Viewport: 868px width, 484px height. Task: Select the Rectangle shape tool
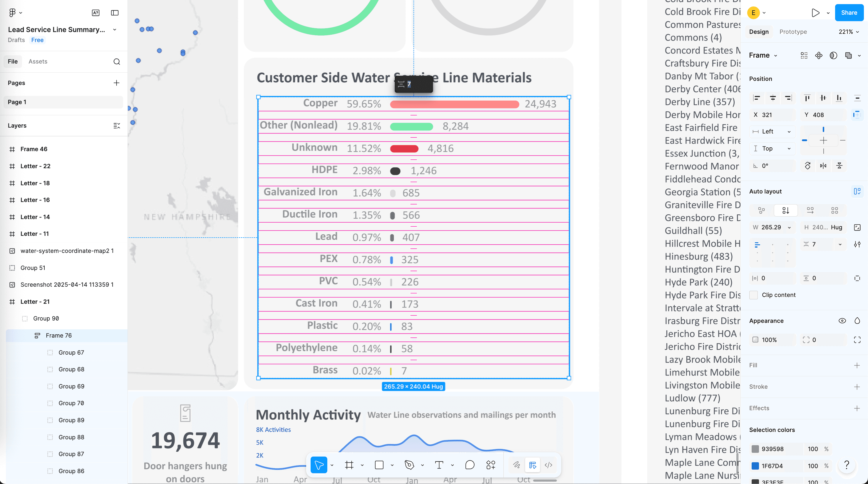[379, 465]
